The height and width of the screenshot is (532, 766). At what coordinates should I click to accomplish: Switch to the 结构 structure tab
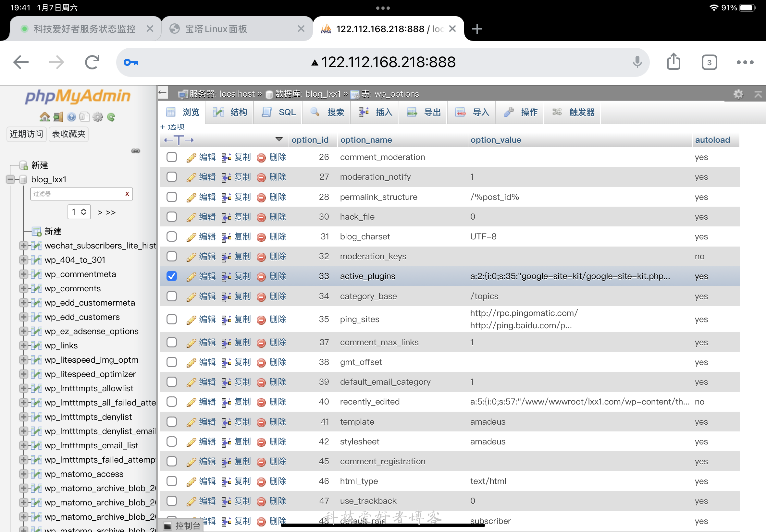(229, 112)
